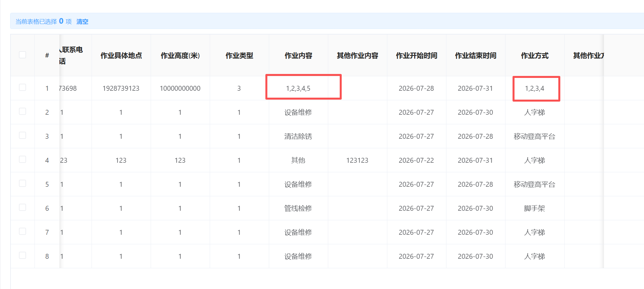Click the 2026-07-31 end date in row 1
This screenshot has width=644, height=289.
pyautogui.click(x=475, y=88)
